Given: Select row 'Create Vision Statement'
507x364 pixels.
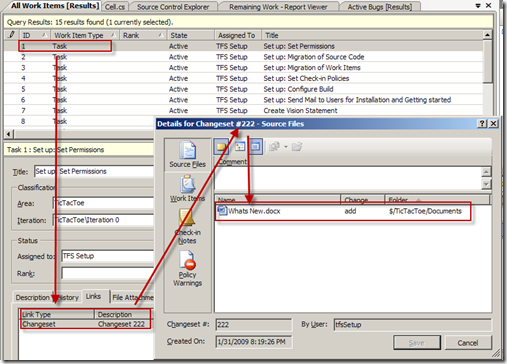Looking at the screenshot, I should coord(243,110).
